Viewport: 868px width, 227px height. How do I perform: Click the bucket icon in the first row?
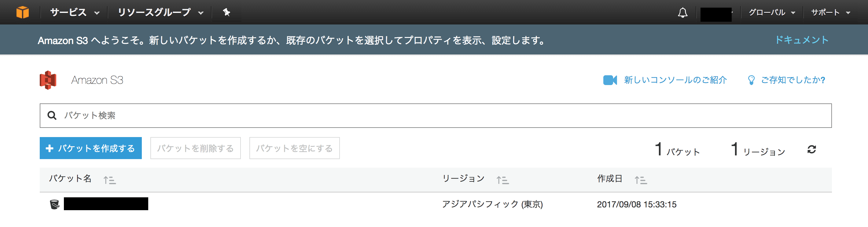tap(55, 204)
